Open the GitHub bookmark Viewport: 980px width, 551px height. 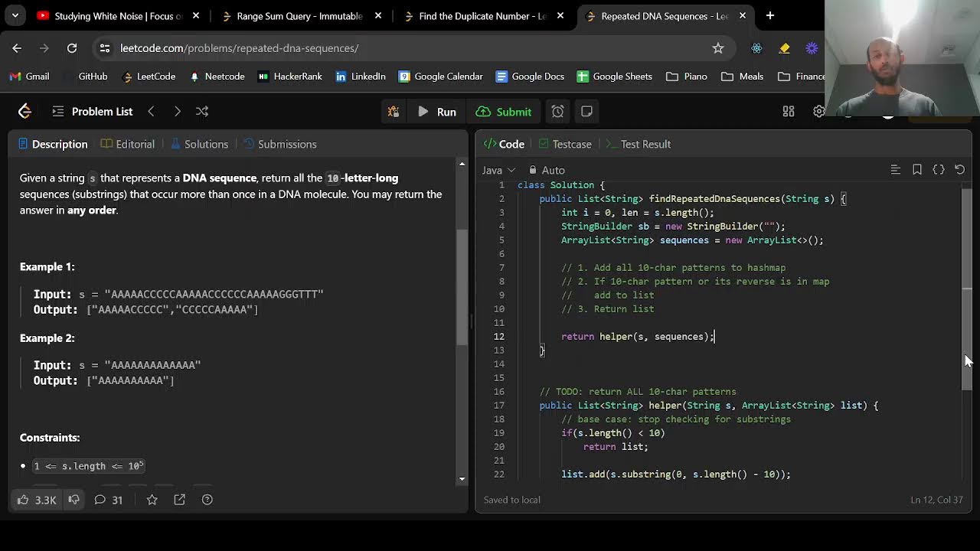point(85,77)
